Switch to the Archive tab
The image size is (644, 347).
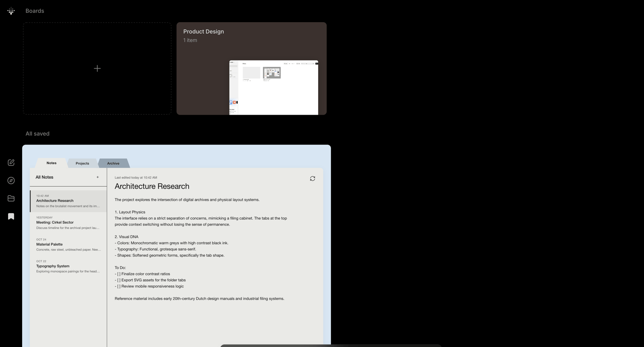[113, 163]
